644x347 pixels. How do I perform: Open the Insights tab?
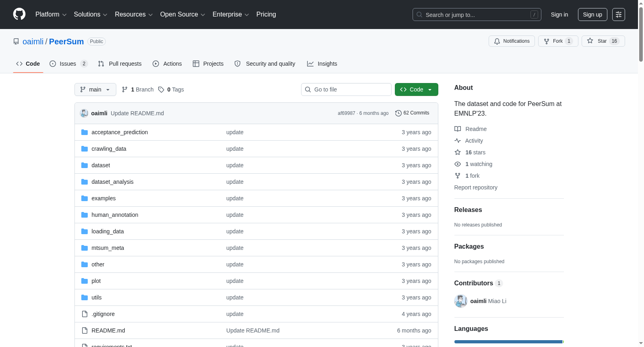pyautogui.click(x=322, y=64)
